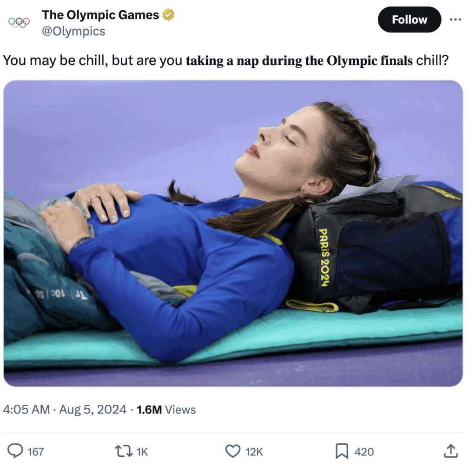Click the tweet text about napping
The width and height of the screenshot is (476, 467).
225,61
